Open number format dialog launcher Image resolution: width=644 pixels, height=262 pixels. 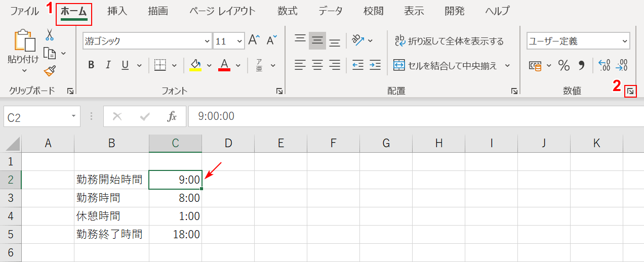pyautogui.click(x=630, y=92)
